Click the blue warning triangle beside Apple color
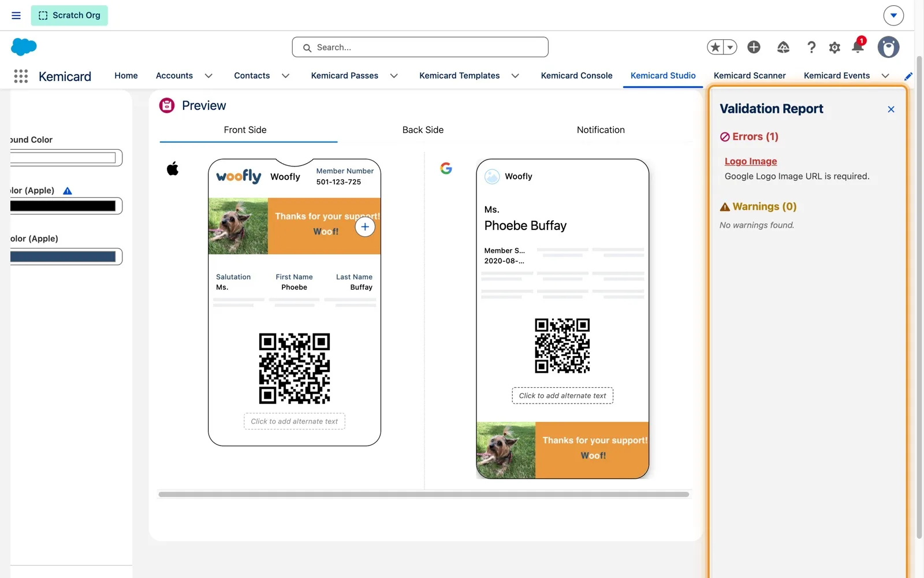This screenshot has height=578, width=924. [x=68, y=191]
